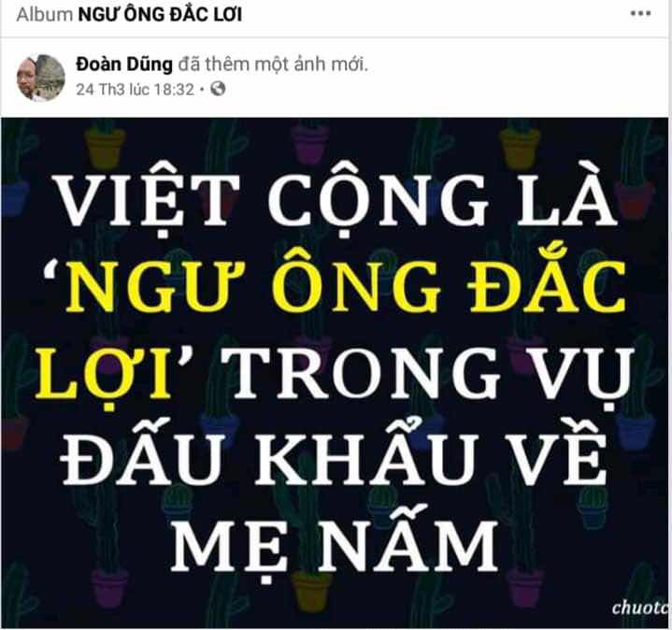Click the globe public privacy icon
Image resolution: width=672 pixels, height=630 pixels.
[218, 89]
